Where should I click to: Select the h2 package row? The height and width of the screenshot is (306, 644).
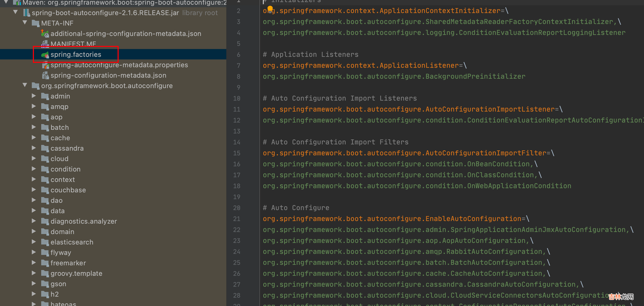113,294
